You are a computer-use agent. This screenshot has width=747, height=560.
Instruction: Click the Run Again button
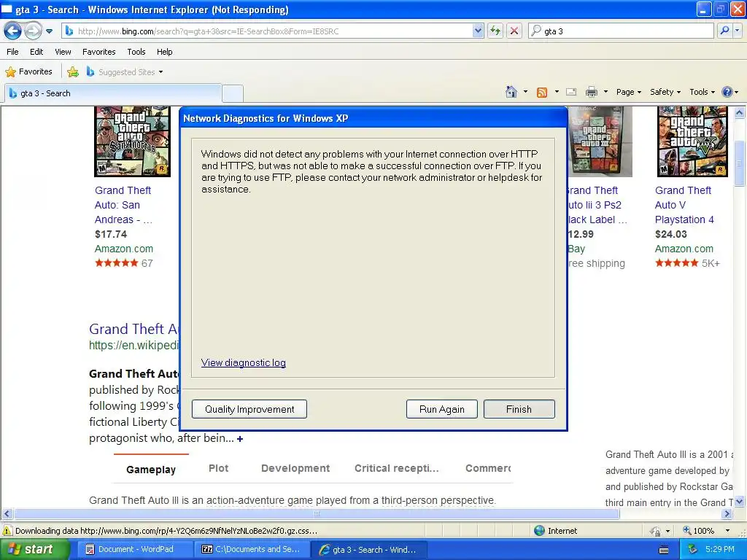tap(441, 409)
